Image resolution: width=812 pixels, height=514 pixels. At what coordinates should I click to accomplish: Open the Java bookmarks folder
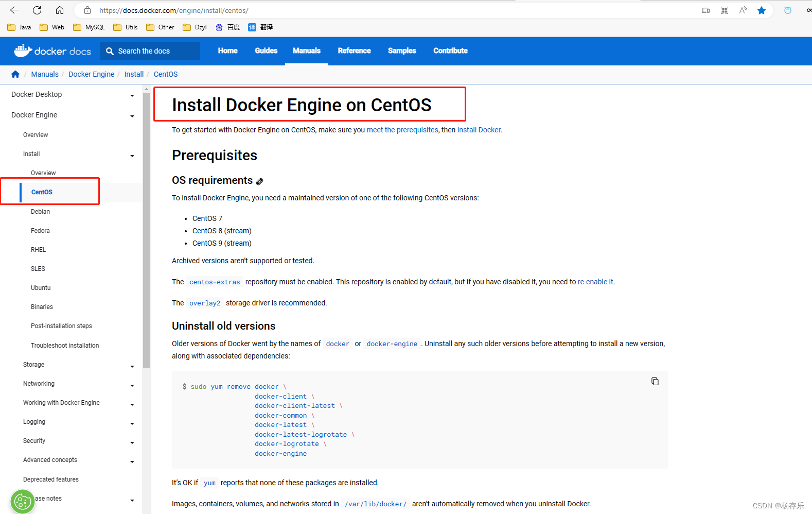19,27
